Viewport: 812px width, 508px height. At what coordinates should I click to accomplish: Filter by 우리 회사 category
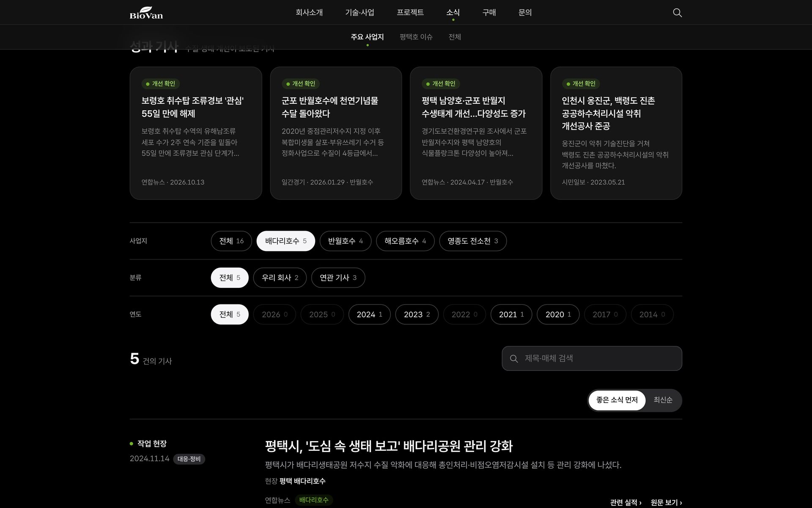point(280,278)
